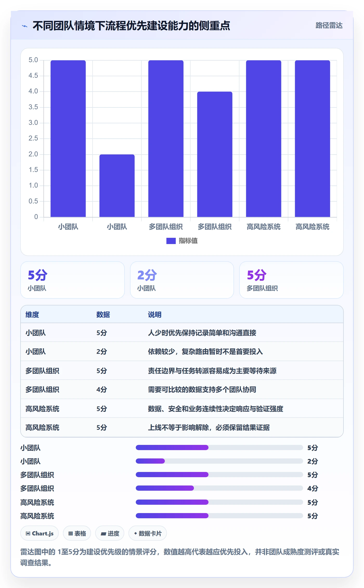Screen dimensions: 364x588
Task: Click the 4.5 y-axis tick label
Action: (x=33, y=76)
